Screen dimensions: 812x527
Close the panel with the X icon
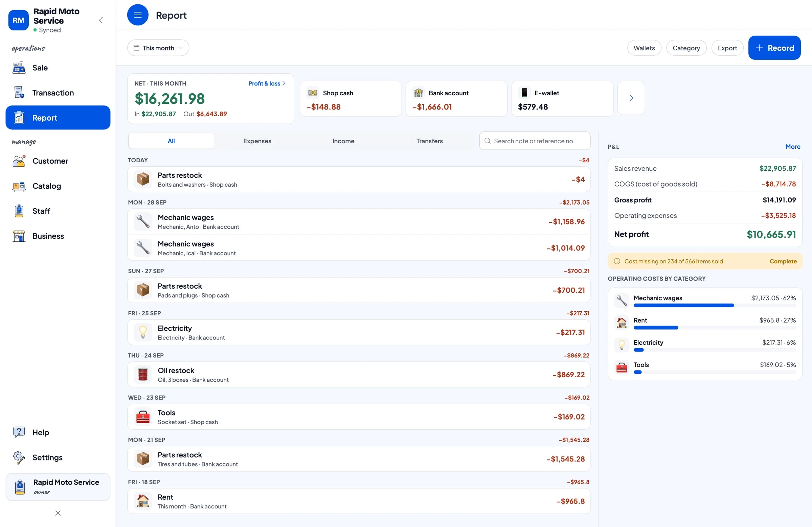(x=58, y=513)
